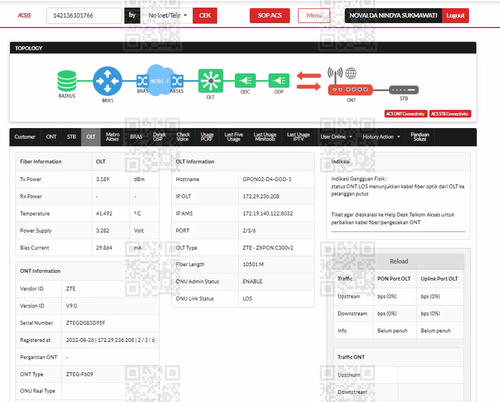The width and height of the screenshot is (500, 402).
Task: Click the red bidirectional arrows icon
Action: (309, 81)
